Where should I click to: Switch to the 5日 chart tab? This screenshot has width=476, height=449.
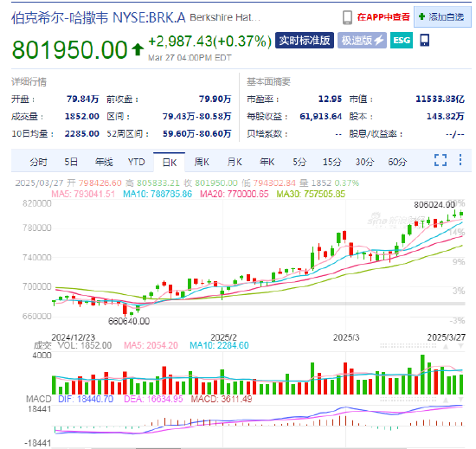click(x=71, y=162)
